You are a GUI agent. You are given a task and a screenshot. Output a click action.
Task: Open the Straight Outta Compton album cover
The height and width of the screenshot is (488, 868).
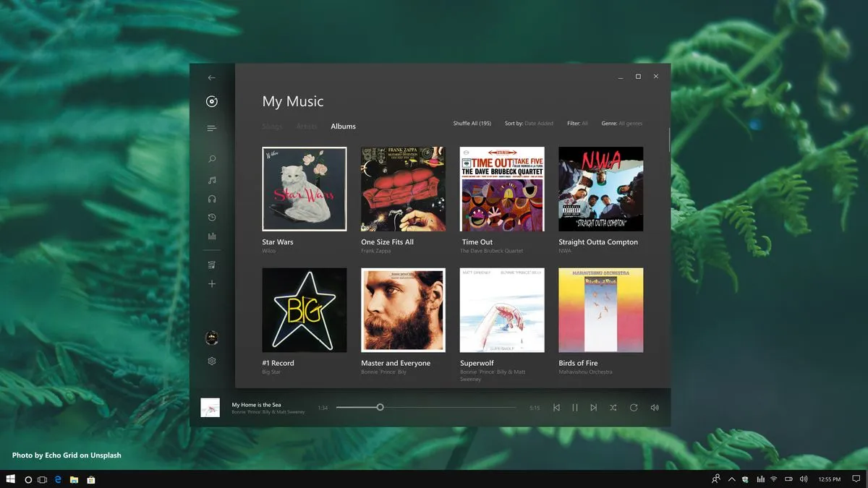(x=601, y=189)
